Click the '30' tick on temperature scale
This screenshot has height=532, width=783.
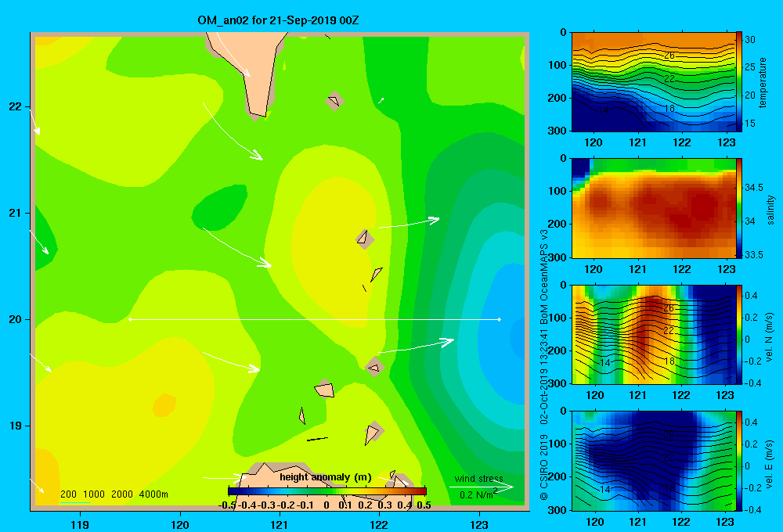coord(749,40)
